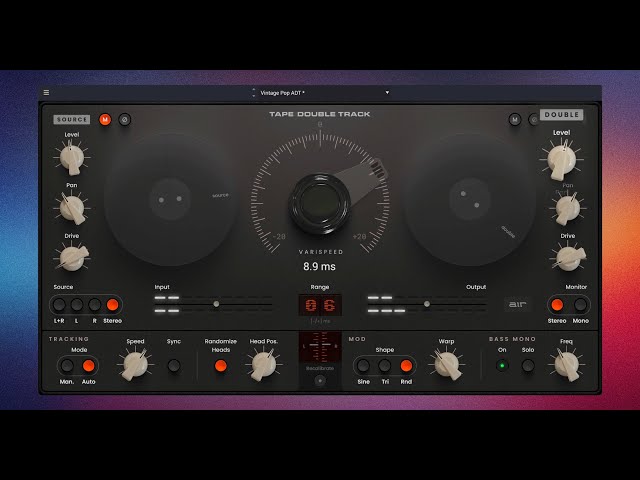This screenshot has width=640, height=480.
Task: Click the double tape reel
Action: click(x=470, y=200)
